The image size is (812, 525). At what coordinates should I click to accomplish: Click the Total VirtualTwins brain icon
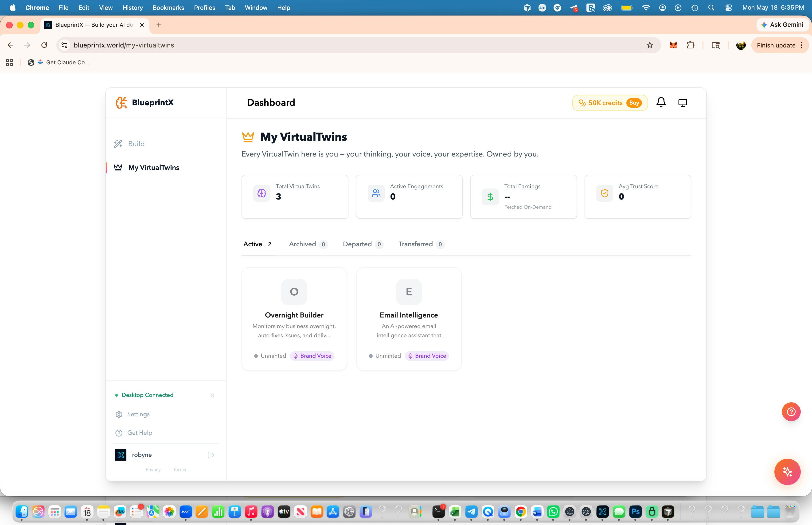(262, 193)
